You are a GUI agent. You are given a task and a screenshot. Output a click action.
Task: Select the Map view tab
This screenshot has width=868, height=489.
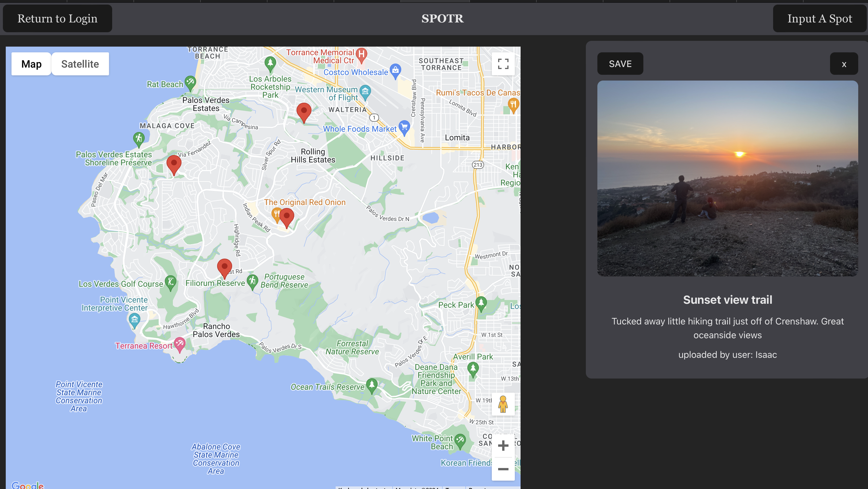coord(31,64)
